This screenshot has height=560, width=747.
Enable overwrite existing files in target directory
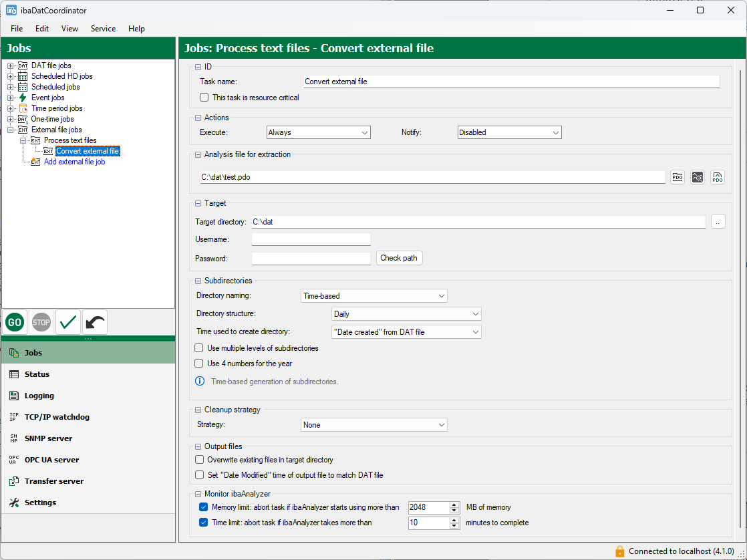pos(199,460)
